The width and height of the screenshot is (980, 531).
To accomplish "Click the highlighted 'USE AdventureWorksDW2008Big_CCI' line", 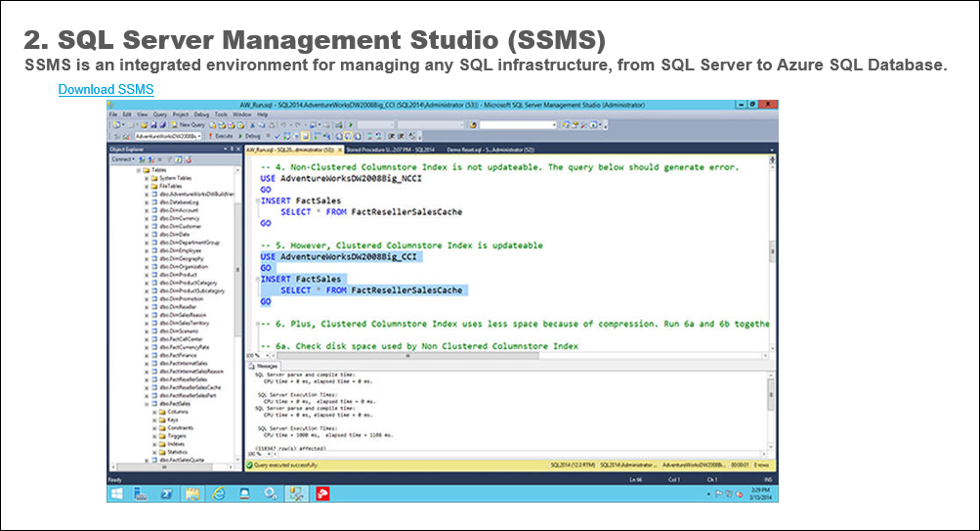I will pyautogui.click(x=339, y=257).
